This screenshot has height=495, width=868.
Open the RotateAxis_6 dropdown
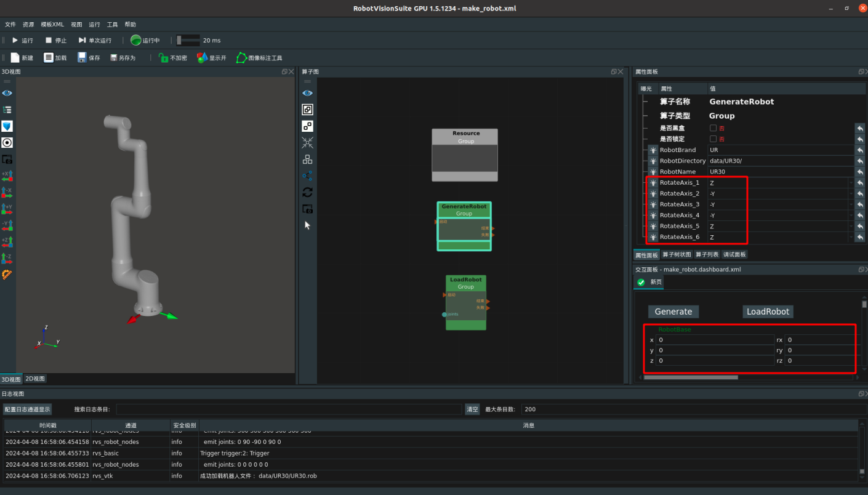coord(781,237)
